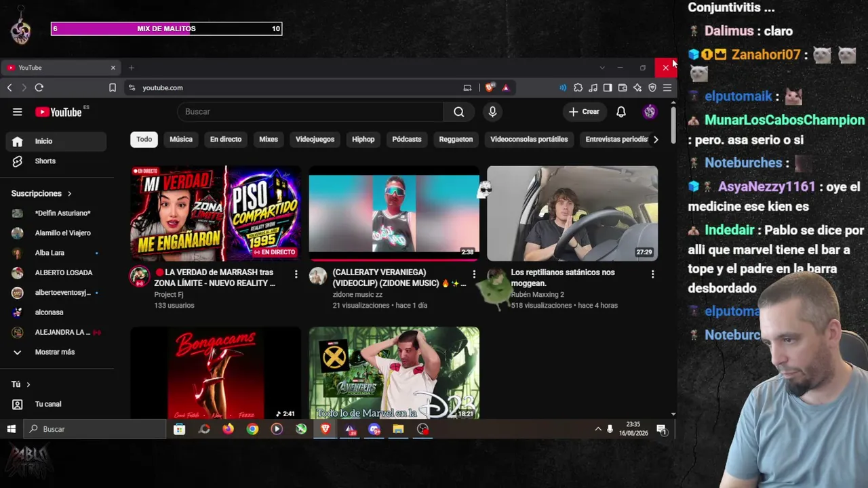Open the reptilianos satánicos car video thumbnail
Screen dimensions: 868x488
click(572, 213)
